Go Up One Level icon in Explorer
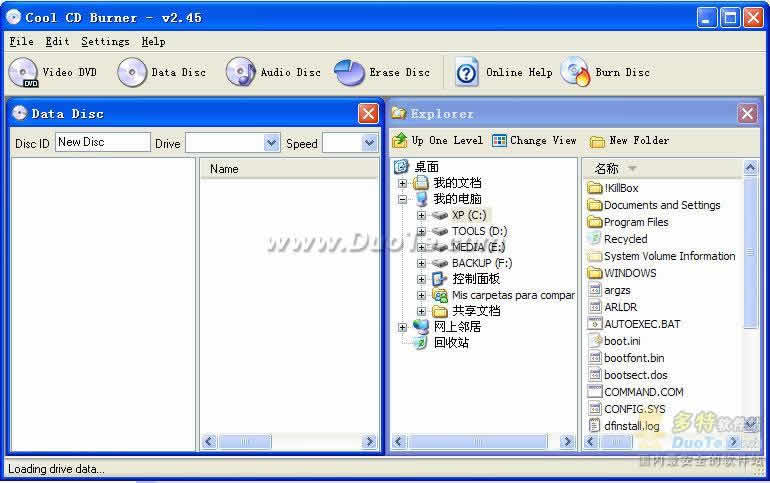 (400, 141)
